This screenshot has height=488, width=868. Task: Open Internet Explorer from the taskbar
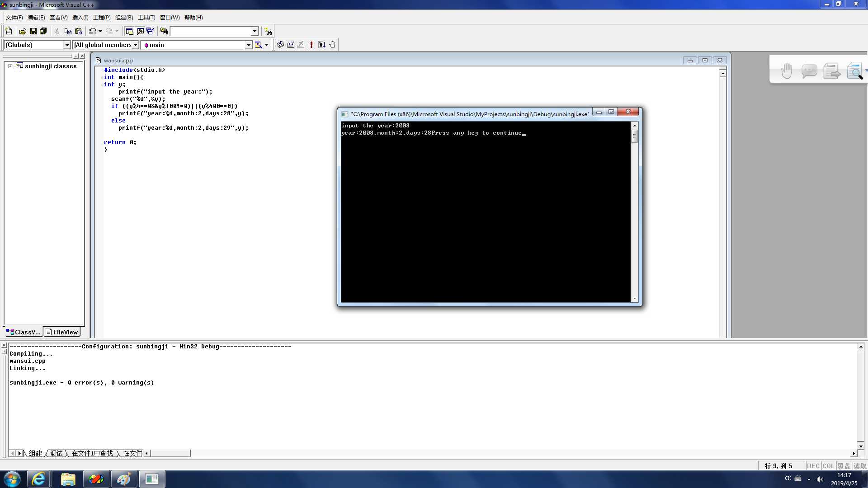(38, 479)
